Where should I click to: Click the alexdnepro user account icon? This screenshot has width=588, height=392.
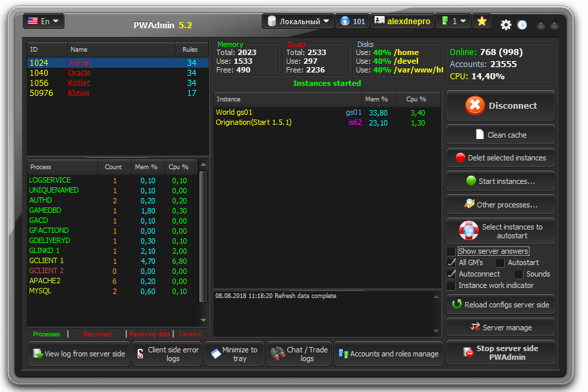point(379,21)
